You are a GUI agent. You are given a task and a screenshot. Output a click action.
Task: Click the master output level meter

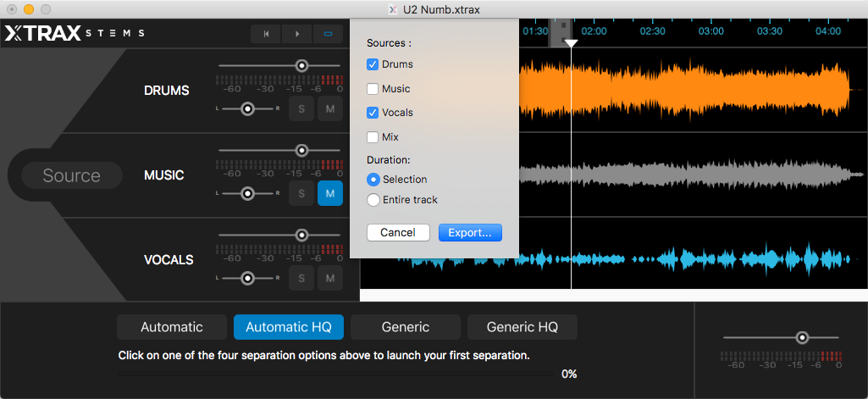tap(781, 356)
